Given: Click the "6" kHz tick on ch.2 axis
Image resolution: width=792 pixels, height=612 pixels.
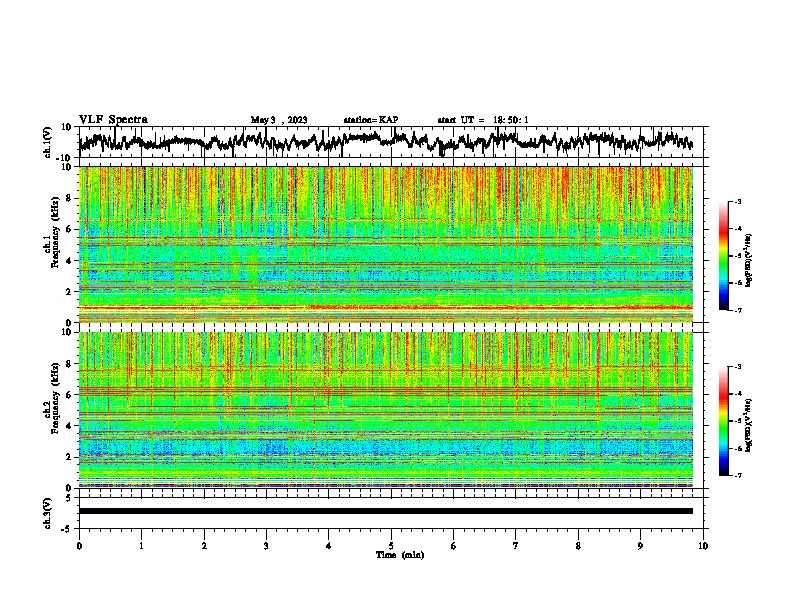Looking at the screenshot, I should click(69, 395).
